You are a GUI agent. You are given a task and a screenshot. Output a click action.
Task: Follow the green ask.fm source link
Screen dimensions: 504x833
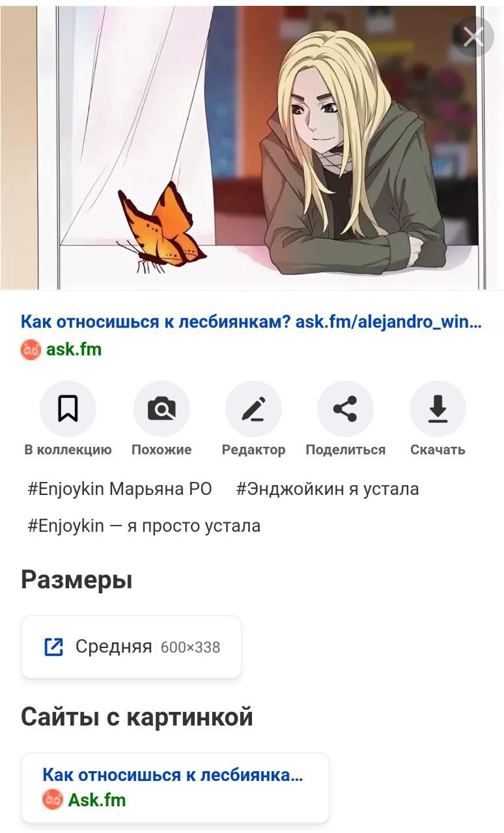coord(74,350)
